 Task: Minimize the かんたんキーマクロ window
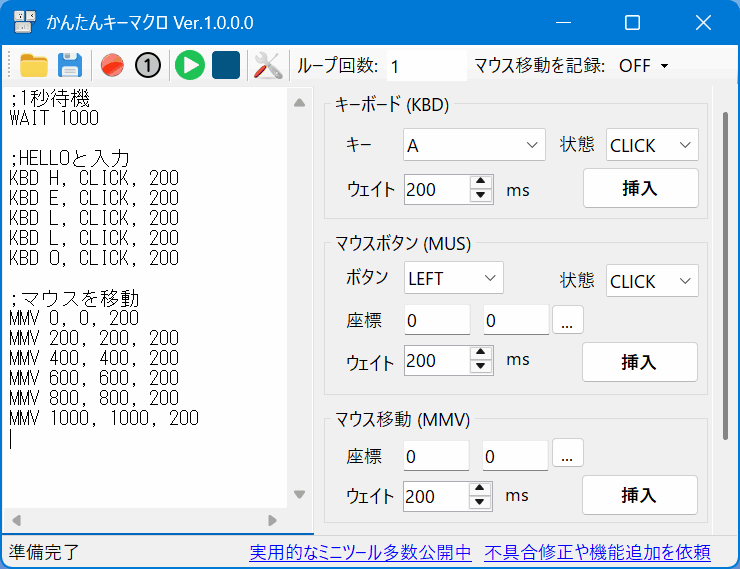pyautogui.click(x=563, y=22)
